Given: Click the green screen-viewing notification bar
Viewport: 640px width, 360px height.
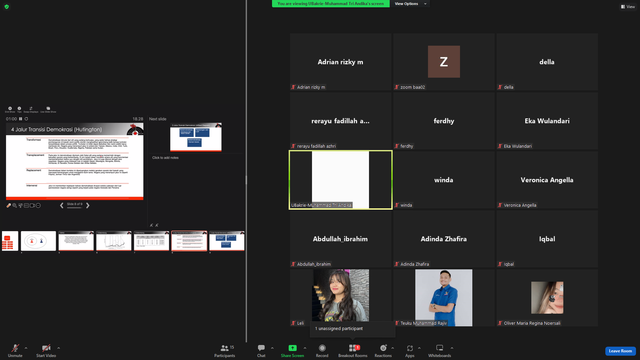Looking at the screenshot, I should (331, 4).
